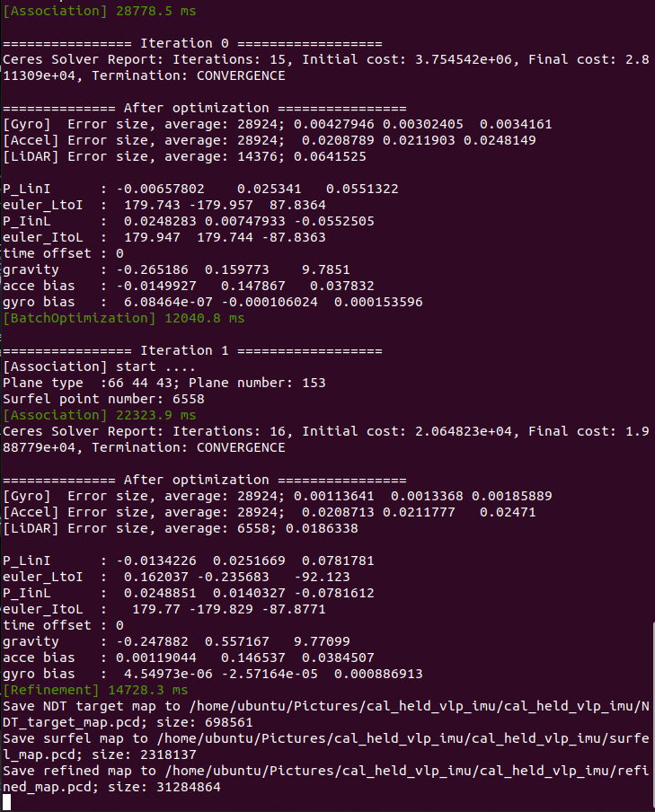Click the green [Association] 28778.5 ms line

coord(100,11)
